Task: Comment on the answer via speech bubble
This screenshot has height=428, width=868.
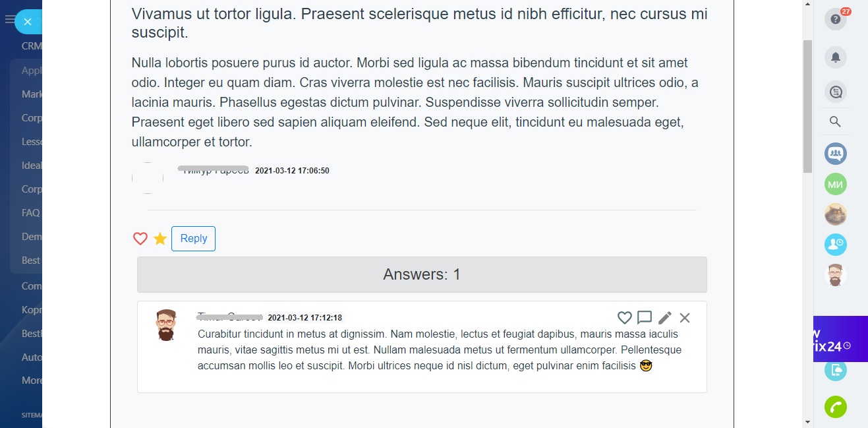Action: click(x=645, y=318)
